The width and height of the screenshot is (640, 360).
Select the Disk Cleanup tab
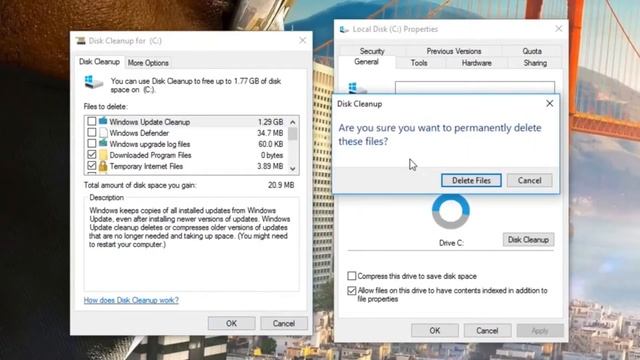click(99, 62)
